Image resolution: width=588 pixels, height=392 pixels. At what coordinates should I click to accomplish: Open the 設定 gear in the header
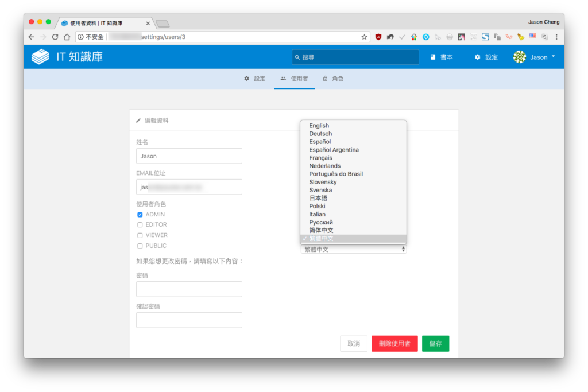(x=477, y=57)
